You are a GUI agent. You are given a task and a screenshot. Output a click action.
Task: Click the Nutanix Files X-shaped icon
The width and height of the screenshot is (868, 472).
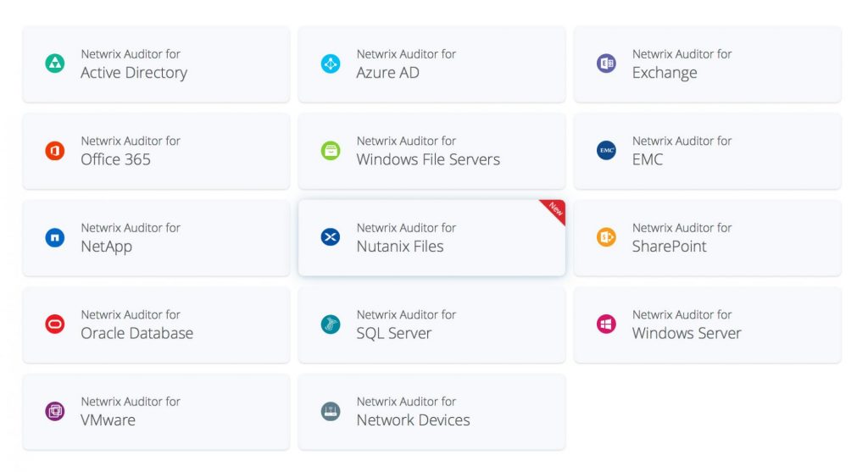pos(331,238)
